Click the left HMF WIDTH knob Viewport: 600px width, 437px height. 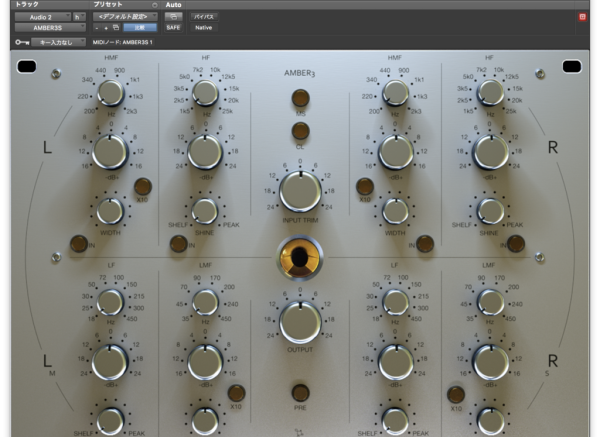pyautogui.click(x=110, y=211)
